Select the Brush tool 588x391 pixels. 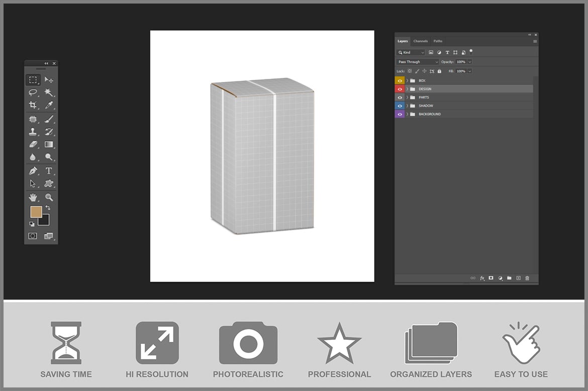(49, 119)
